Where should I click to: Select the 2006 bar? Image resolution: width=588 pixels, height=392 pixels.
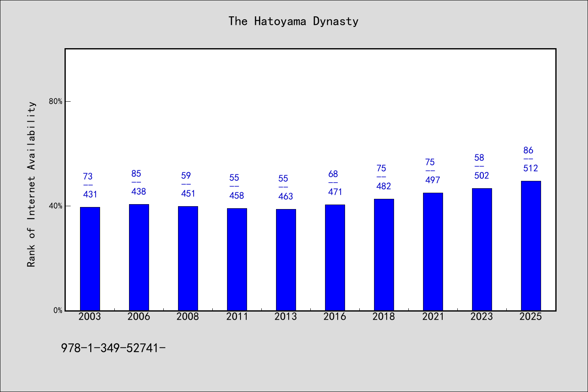[139, 257]
